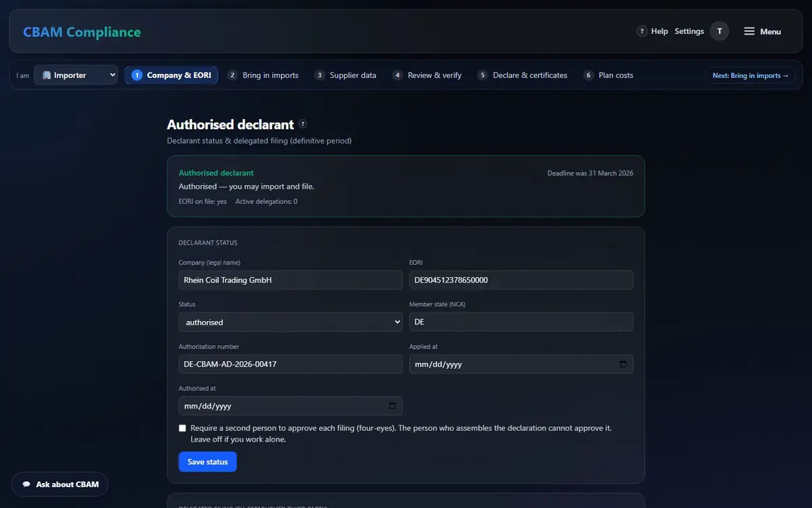The image size is (812, 508).
Task: Open step 6 Plan costs
Action: tap(608, 75)
